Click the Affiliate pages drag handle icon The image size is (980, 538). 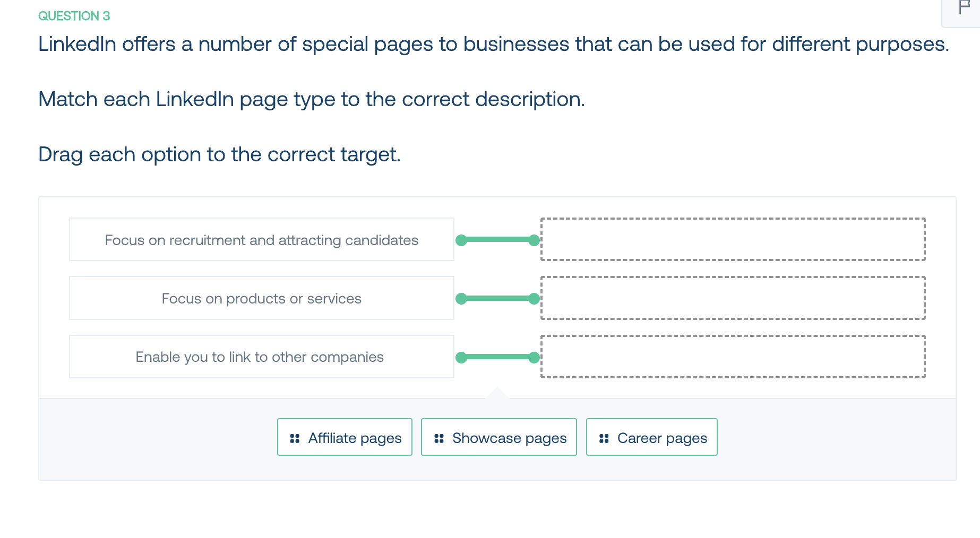click(295, 438)
